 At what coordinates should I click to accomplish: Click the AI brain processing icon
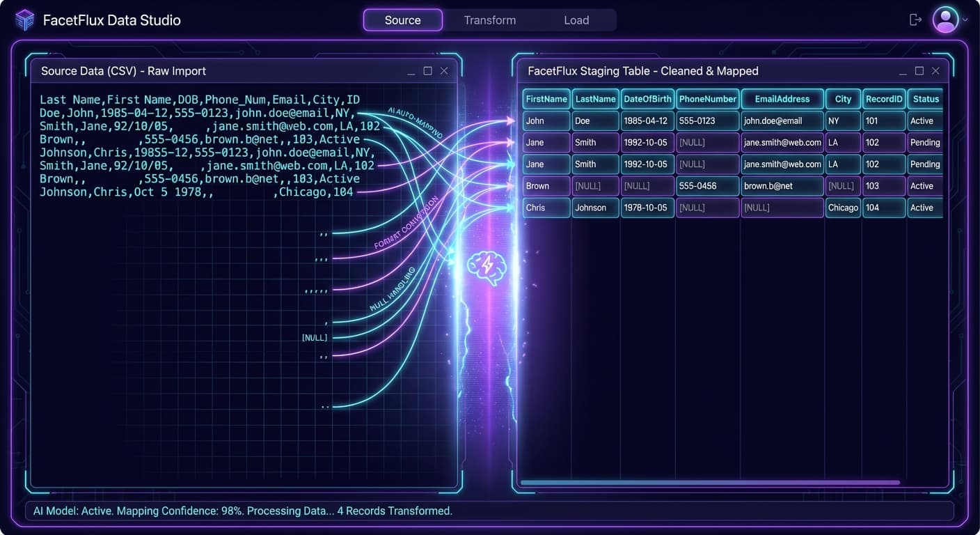488,267
